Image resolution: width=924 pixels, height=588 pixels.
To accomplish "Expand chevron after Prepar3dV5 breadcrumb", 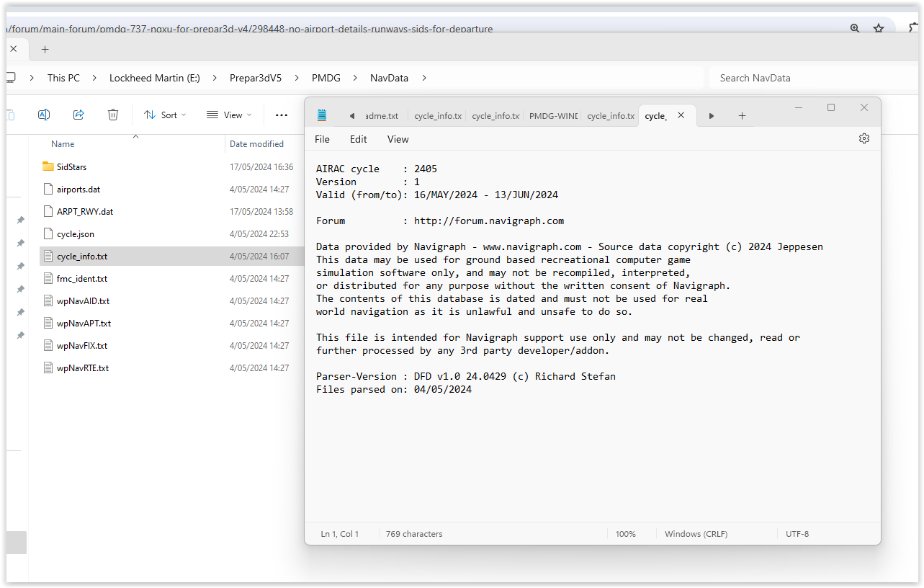I will [x=296, y=78].
